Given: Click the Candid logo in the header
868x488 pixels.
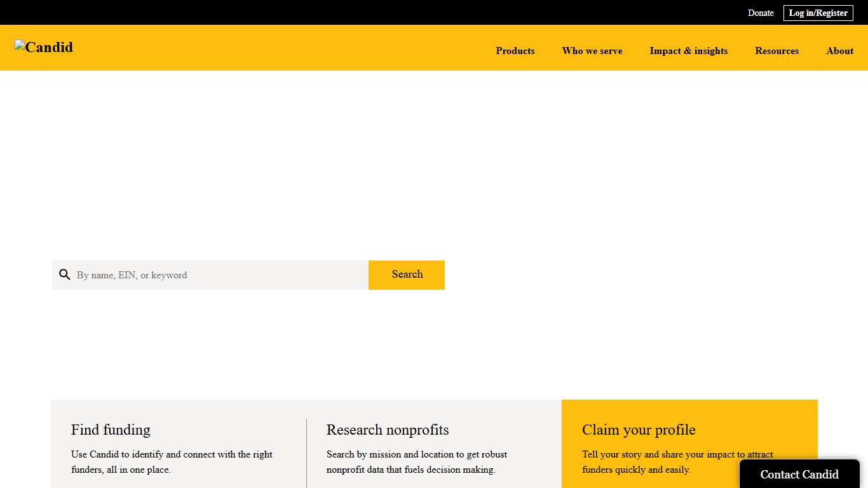Looking at the screenshot, I should [x=44, y=47].
